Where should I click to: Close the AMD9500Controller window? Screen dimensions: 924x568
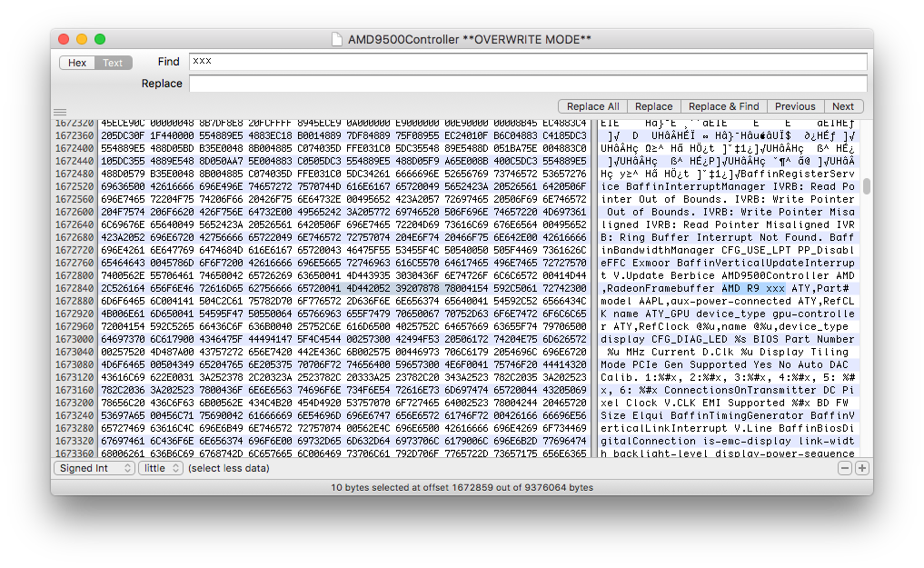tap(64, 39)
